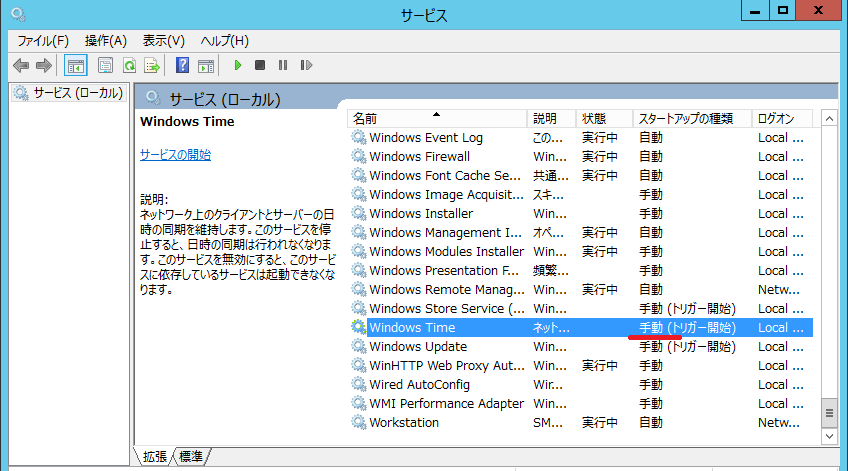Viewport: 848px width, 471px height.
Task: Open the ファイル(F) menu
Action: (x=43, y=41)
